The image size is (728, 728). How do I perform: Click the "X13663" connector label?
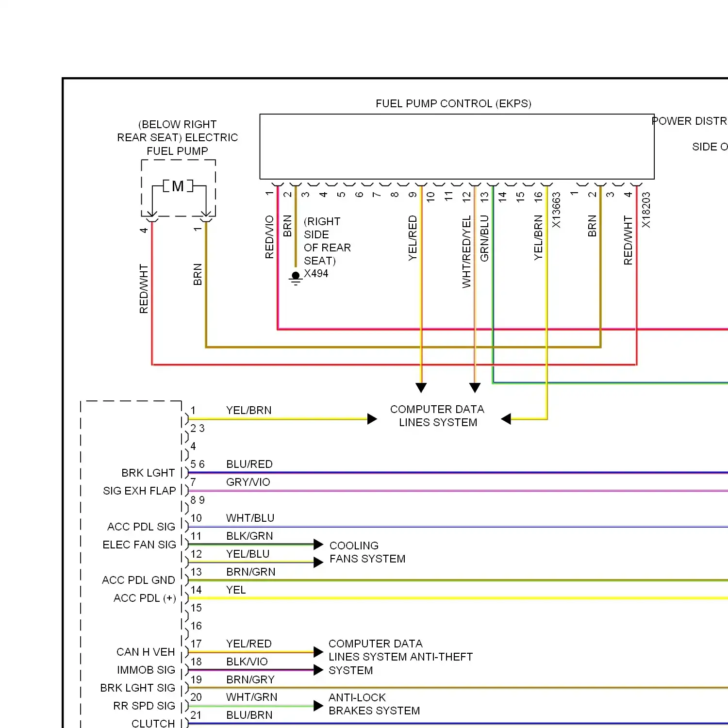(556, 210)
